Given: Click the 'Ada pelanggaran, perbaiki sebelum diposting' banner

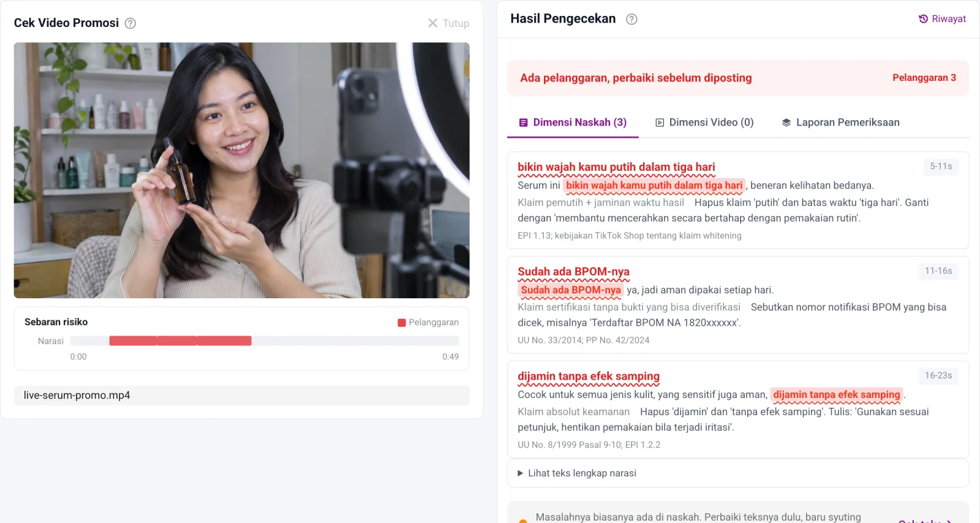Looking at the screenshot, I should (x=737, y=78).
